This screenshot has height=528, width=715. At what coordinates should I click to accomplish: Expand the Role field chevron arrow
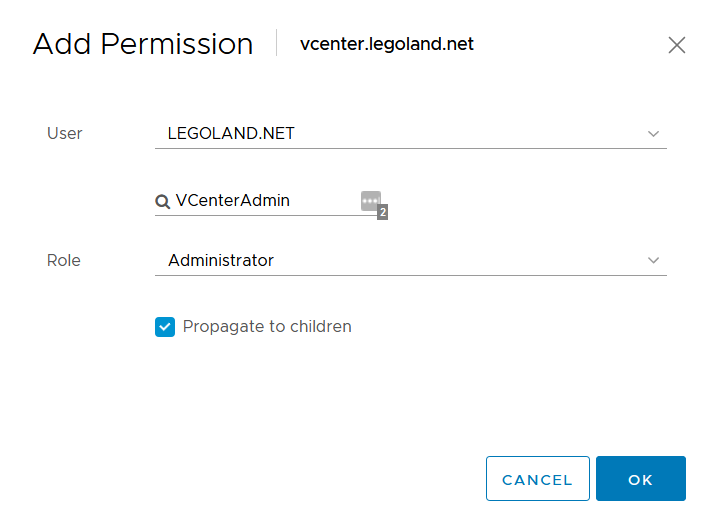[x=654, y=260]
